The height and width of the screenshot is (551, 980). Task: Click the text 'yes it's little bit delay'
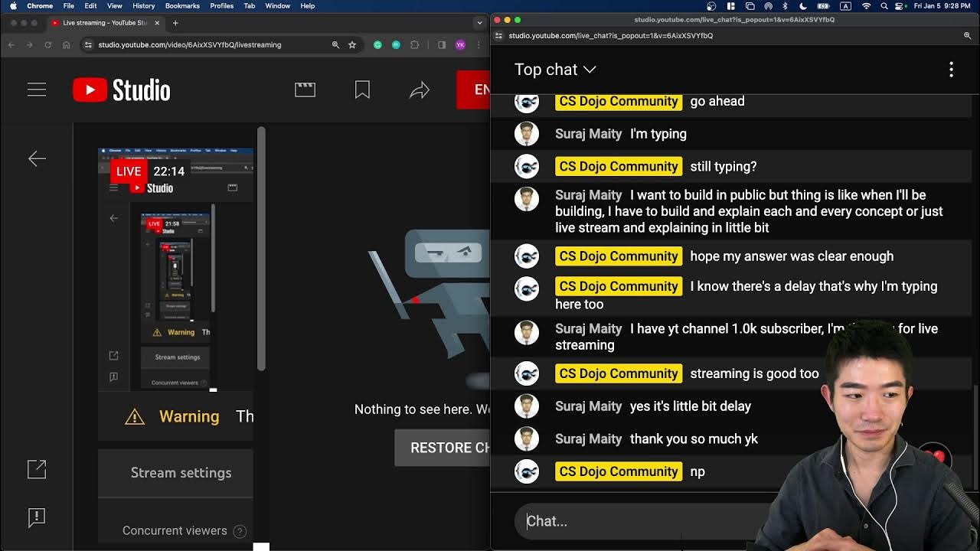coord(691,406)
